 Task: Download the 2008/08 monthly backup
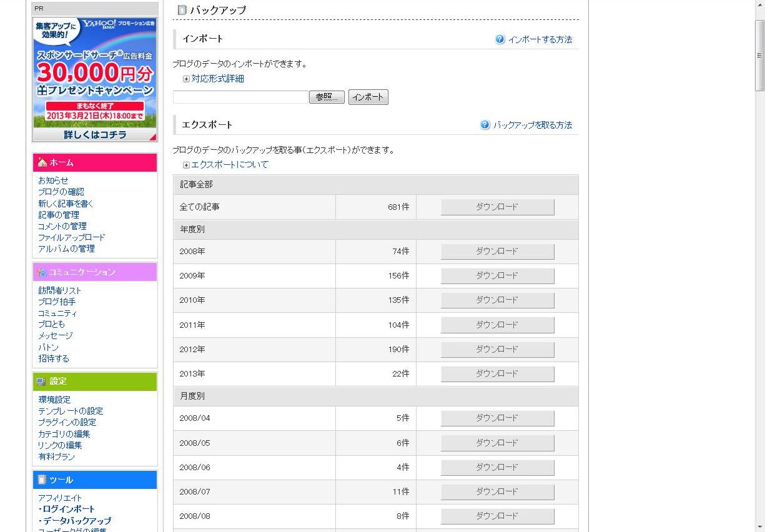click(x=497, y=516)
